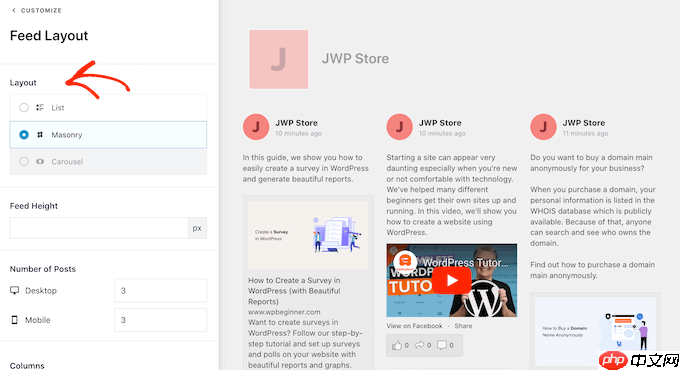
Task: Click JWP Store name on survey post
Action: (297, 123)
